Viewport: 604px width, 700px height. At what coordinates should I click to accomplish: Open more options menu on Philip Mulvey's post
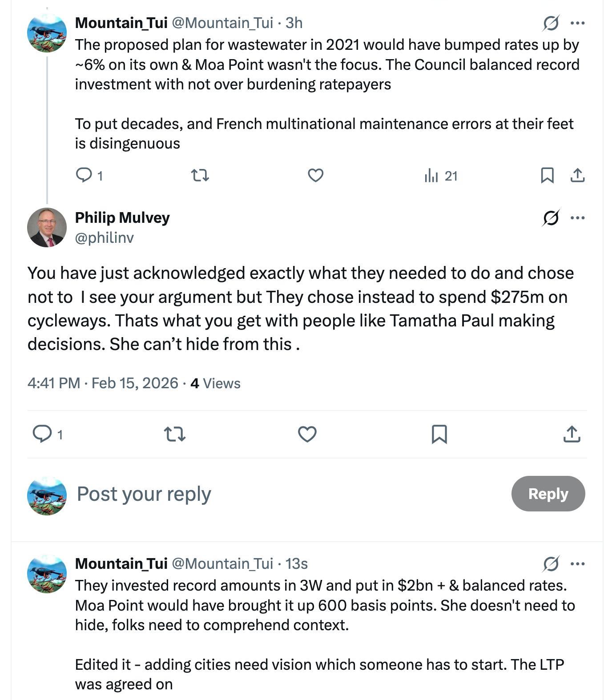click(577, 218)
